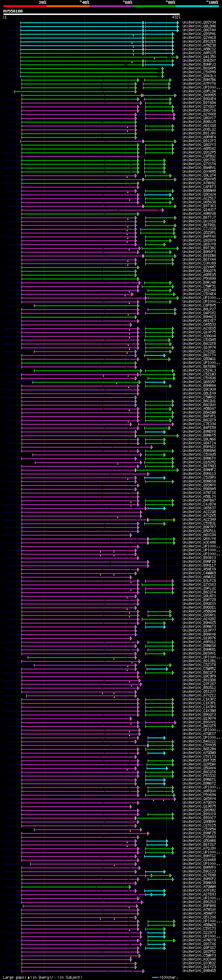Click the cyan ~100% identity legend bar

pyautogui.click(x=197, y=6)
